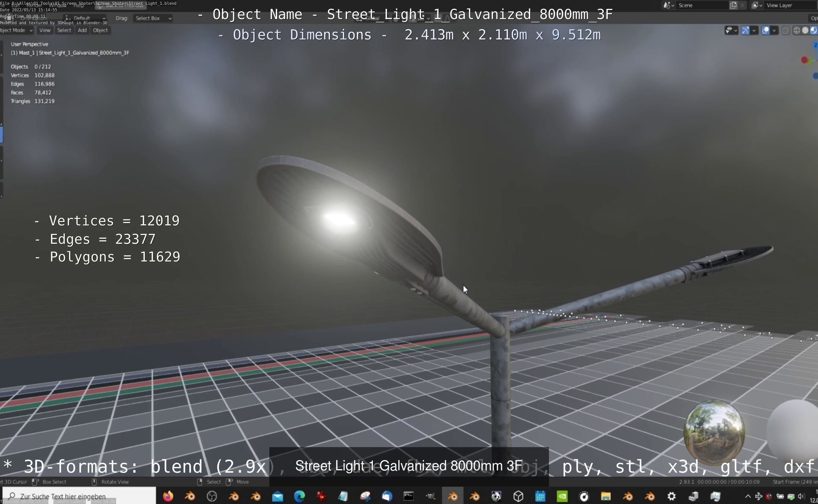
Task: Click the volume speaker tray icon
Action: (x=801, y=497)
